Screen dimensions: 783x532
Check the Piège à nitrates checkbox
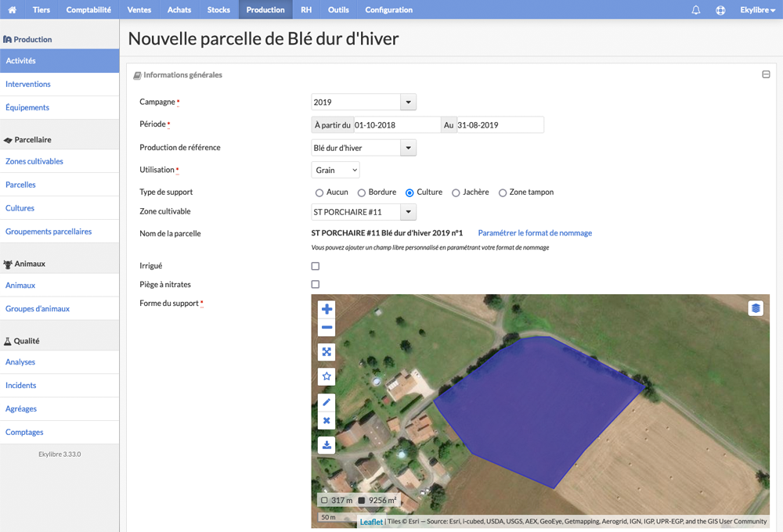click(315, 284)
